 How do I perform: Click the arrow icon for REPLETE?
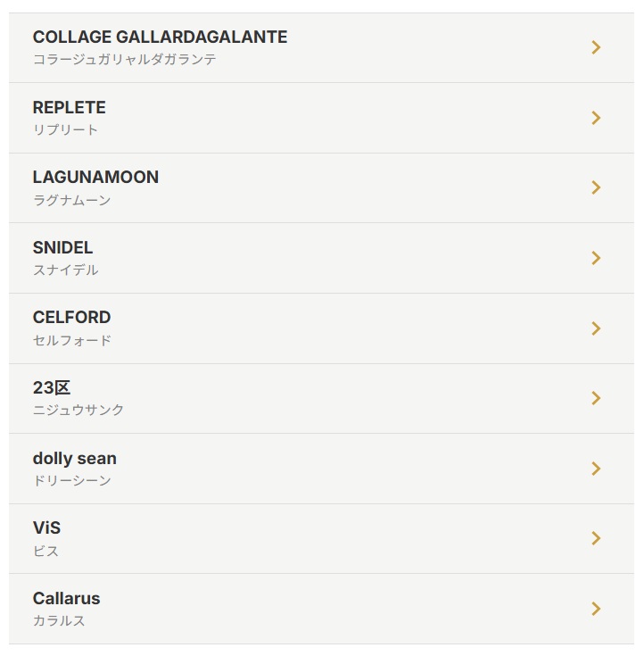point(596,118)
